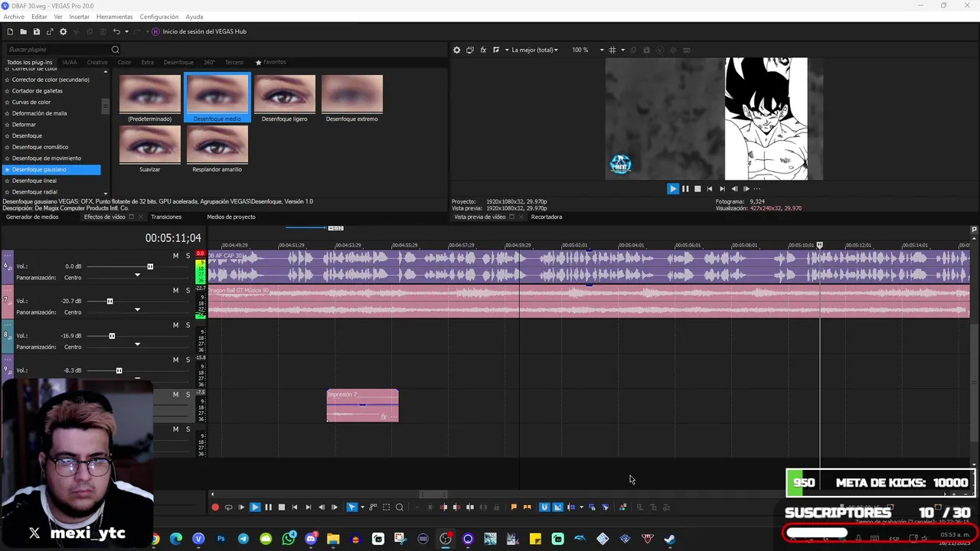Show Favoritos plugin category
Viewport: 980px width, 551px height.
click(271, 62)
